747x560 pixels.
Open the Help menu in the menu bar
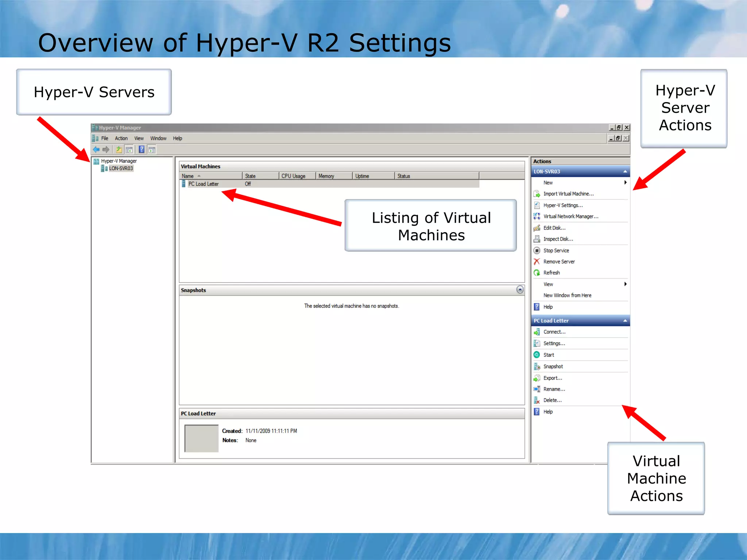[x=177, y=139]
